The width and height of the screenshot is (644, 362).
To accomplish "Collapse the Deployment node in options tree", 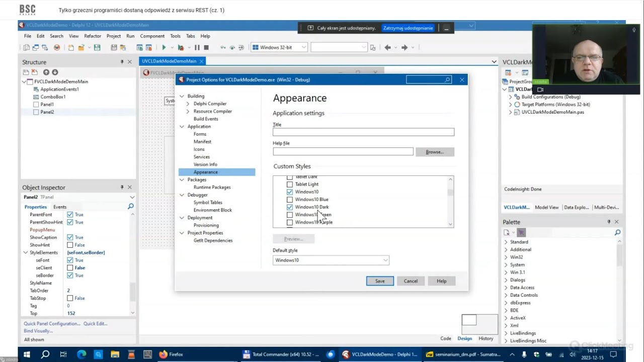I will (x=182, y=218).
